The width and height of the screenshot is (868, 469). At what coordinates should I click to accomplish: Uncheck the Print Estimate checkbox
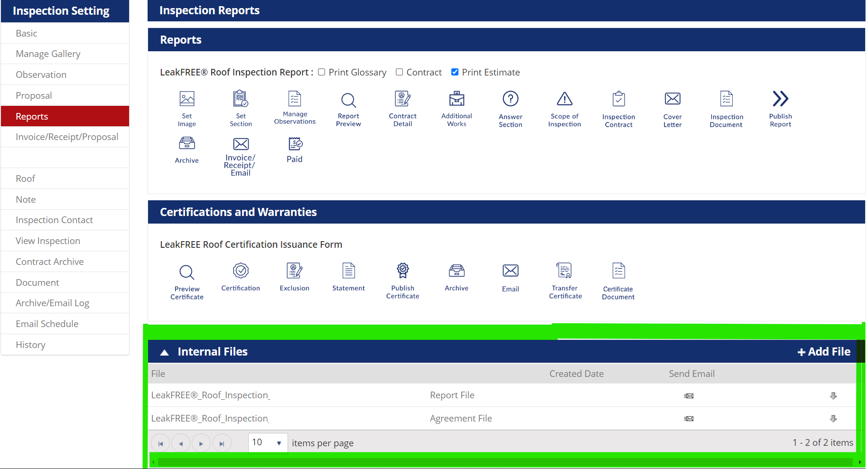coord(455,72)
